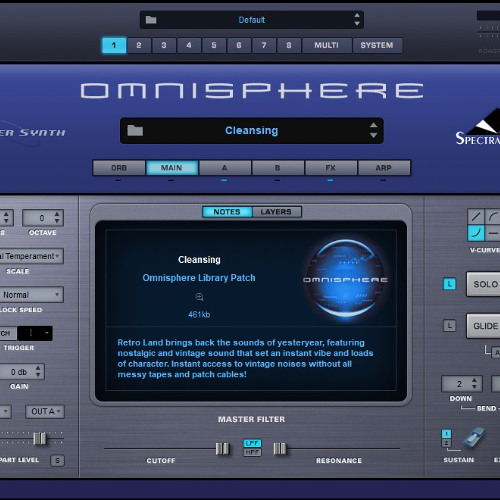Open layer B tab
The height and width of the screenshot is (500, 500).
[278, 168]
